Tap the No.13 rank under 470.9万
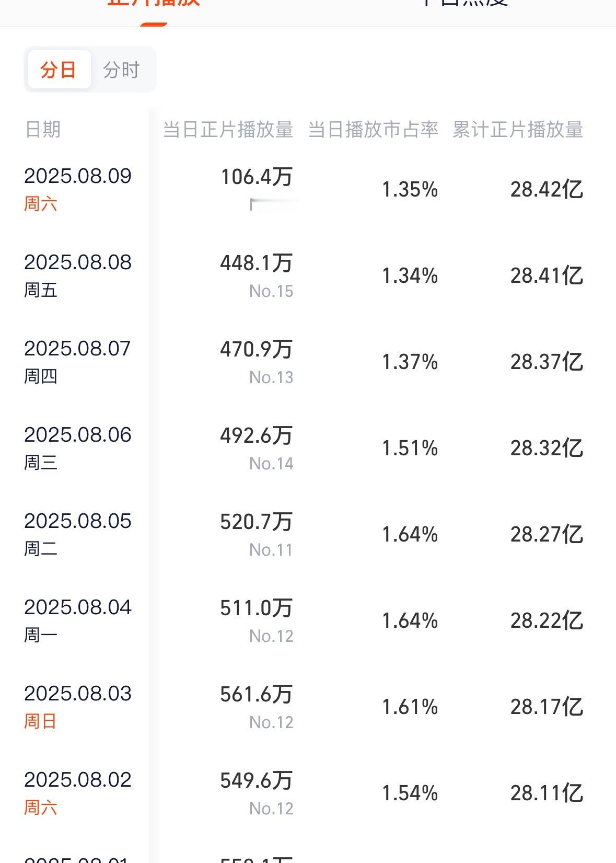This screenshot has width=616, height=863. (271, 377)
